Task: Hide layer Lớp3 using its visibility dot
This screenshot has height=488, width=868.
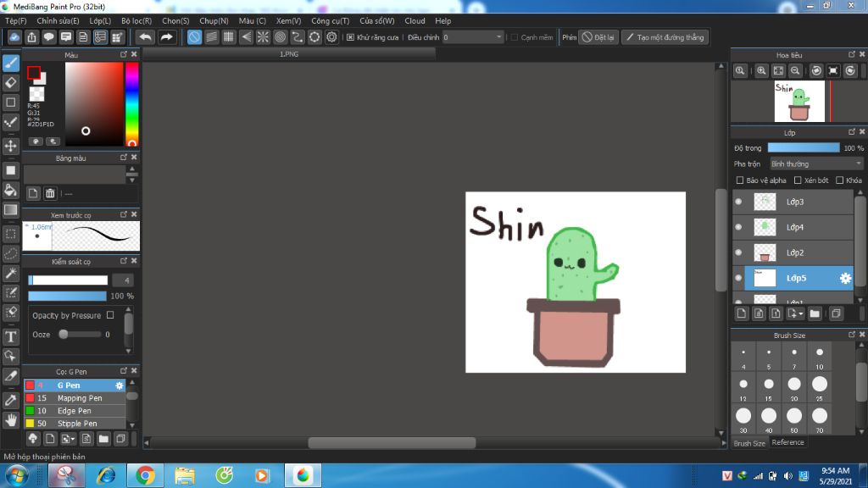Action: pyautogui.click(x=738, y=202)
